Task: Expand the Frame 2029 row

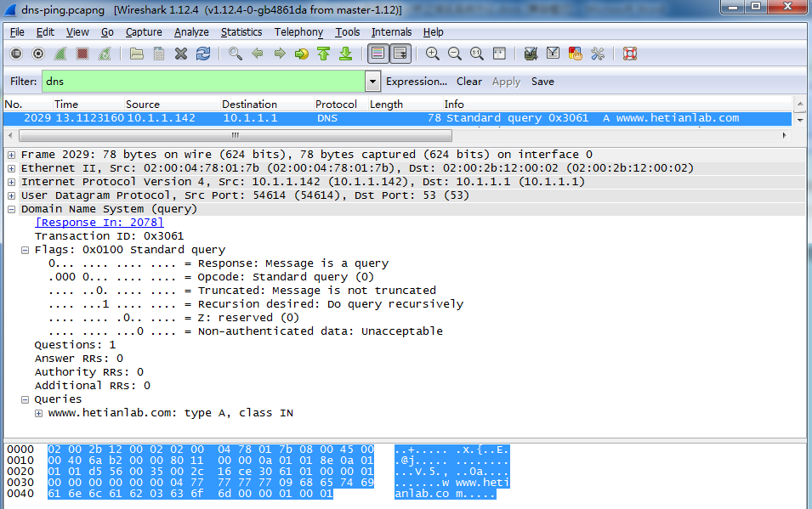Action: (x=11, y=155)
